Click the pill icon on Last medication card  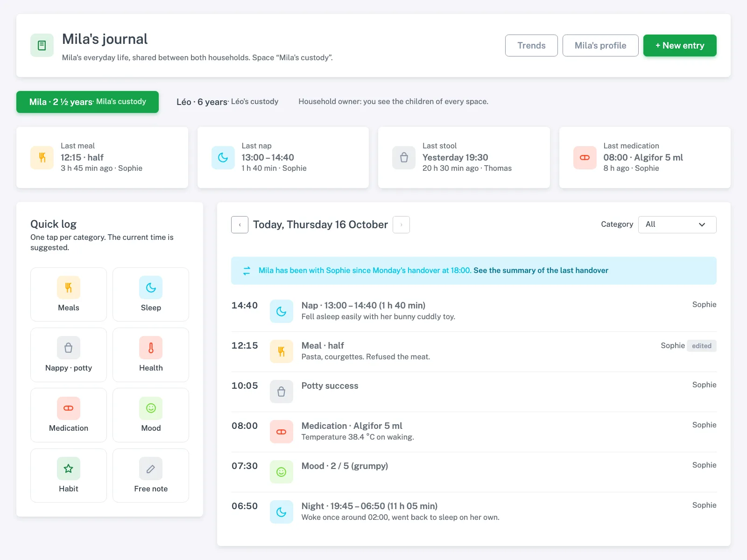coord(585,158)
